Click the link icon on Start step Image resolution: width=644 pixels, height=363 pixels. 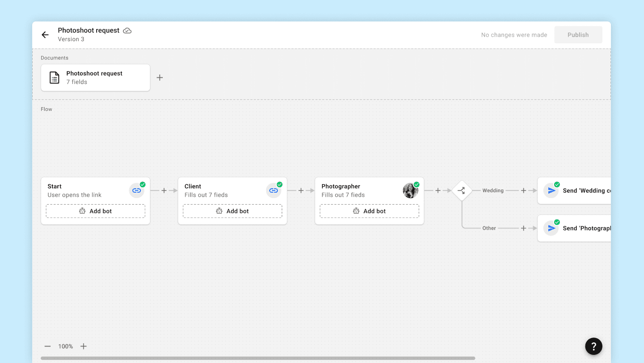click(137, 190)
